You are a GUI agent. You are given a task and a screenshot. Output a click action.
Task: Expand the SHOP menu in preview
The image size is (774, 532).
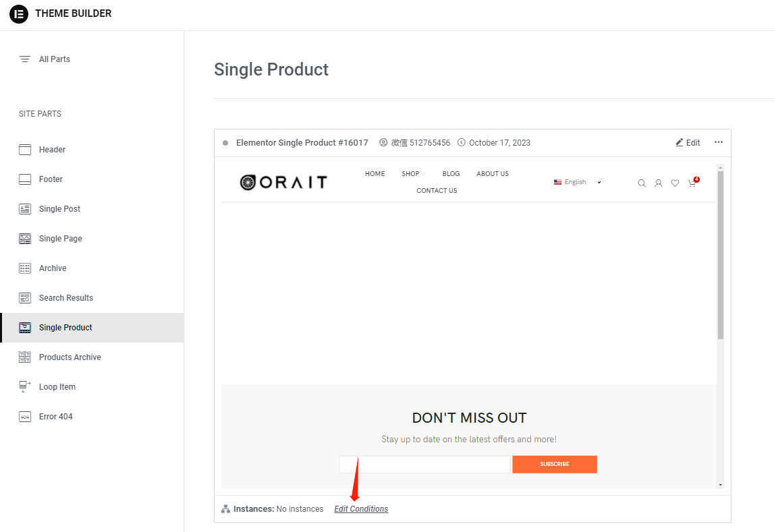coord(412,174)
